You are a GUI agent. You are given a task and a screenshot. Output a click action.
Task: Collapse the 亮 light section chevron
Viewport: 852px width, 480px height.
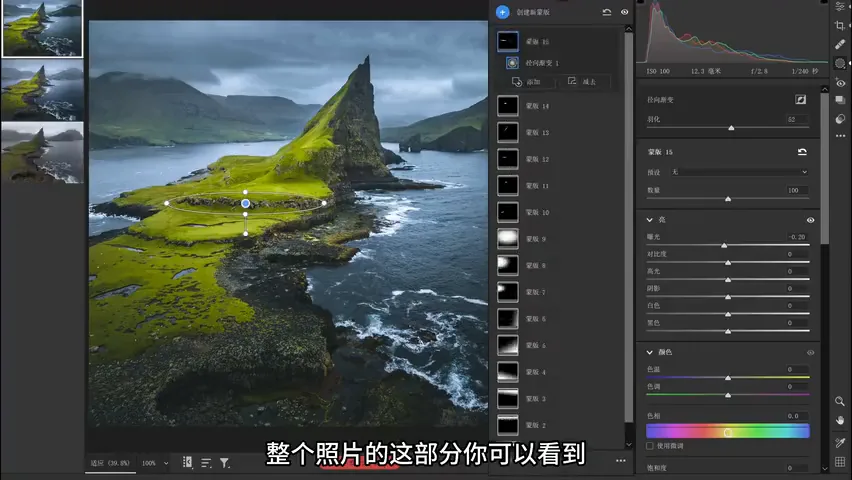[x=650, y=220]
